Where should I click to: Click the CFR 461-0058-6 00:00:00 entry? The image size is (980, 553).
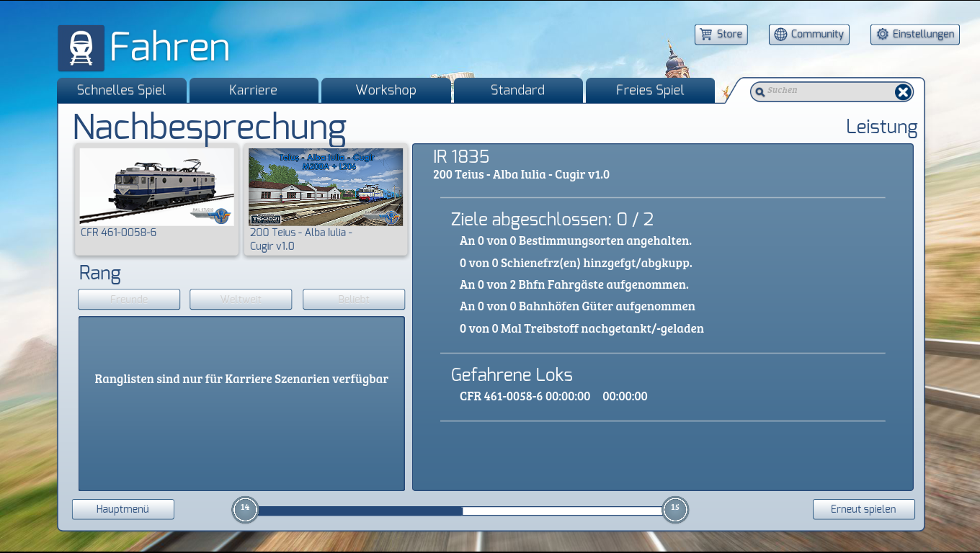[553, 396]
